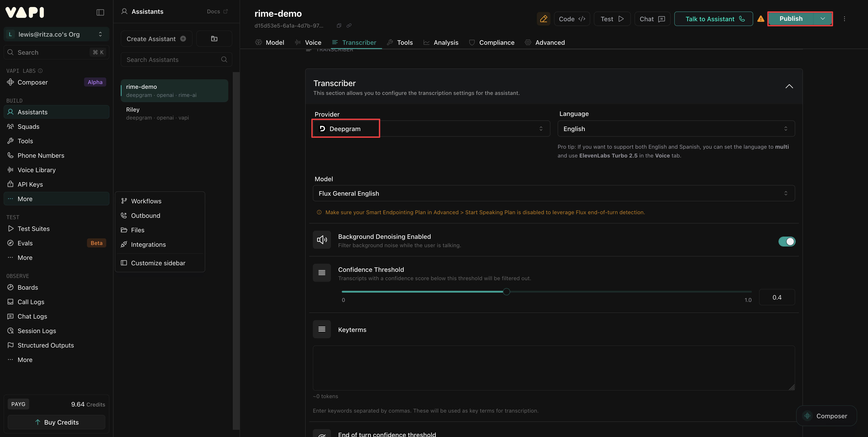Open the Language dropdown set to English
This screenshot has height=437, width=868.
676,128
